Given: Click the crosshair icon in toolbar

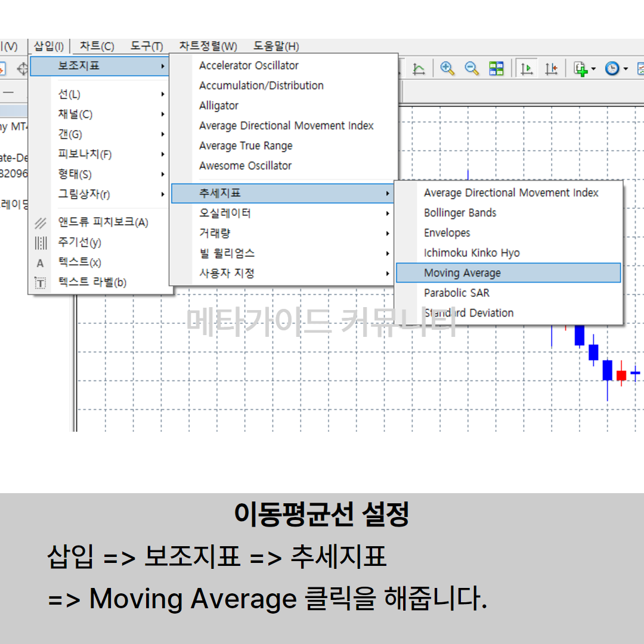Looking at the screenshot, I should tap(23, 69).
